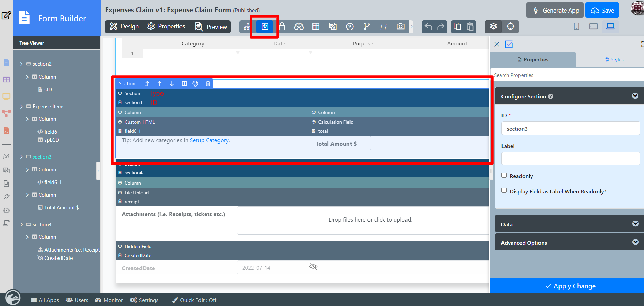Screen dimensions: 644x306
Task: Open the palette style icon for the section
Action: click(x=195, y=84)
